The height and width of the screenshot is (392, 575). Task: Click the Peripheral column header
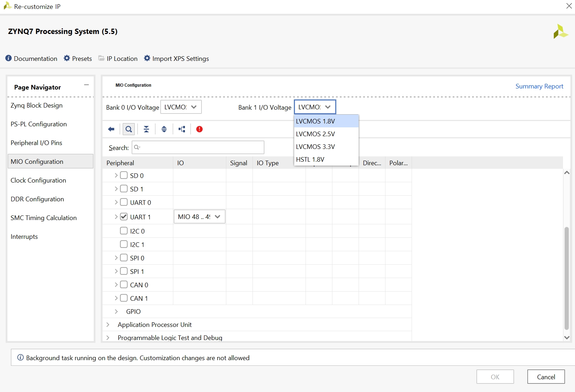click(138, 163)
